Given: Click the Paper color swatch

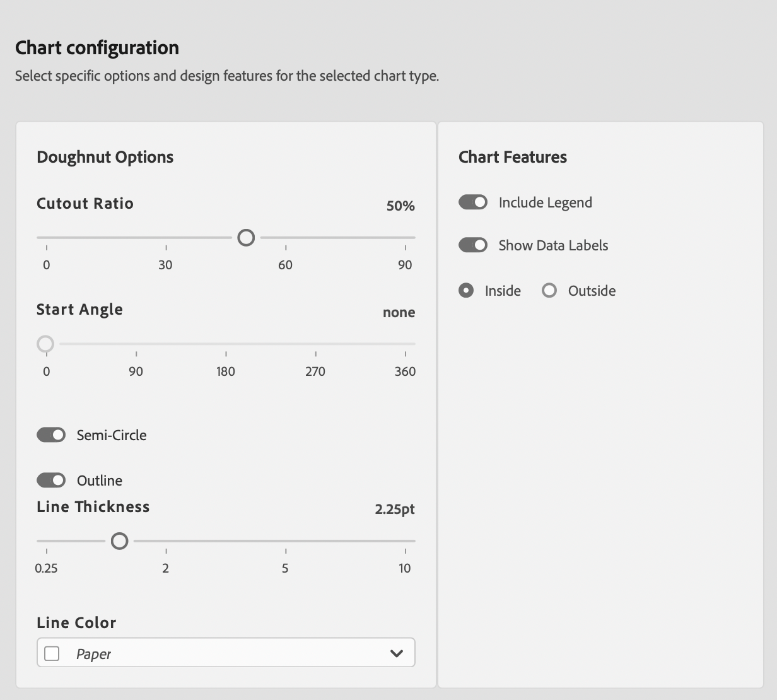Looking at the screenshot, I should [52, 653].
